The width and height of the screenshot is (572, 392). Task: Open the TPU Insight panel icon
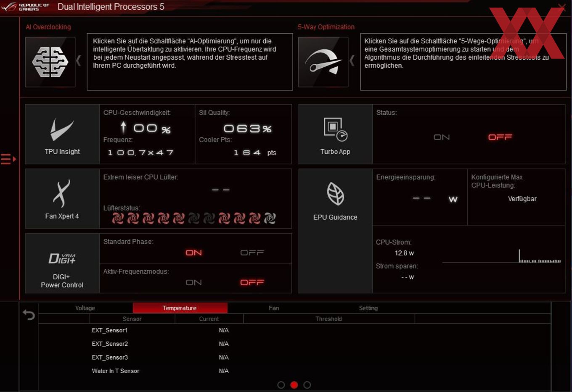point(62,129)
